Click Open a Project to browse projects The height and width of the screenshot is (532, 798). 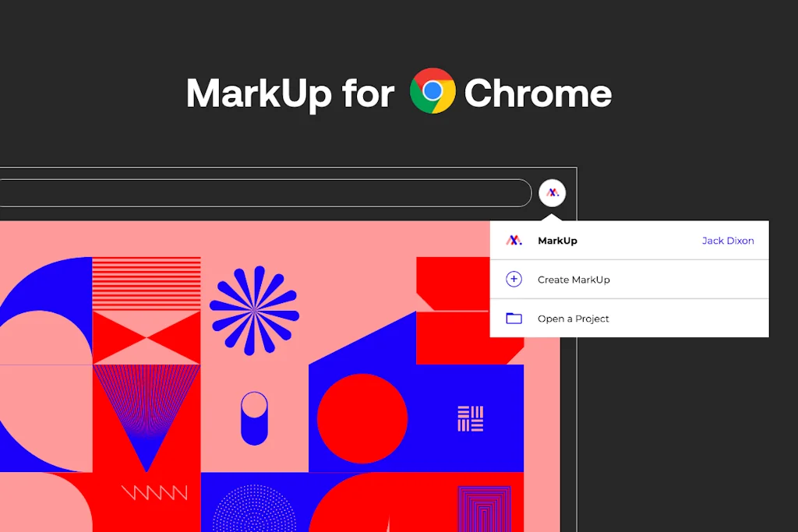pyautogui.click(x=574, y=318)
